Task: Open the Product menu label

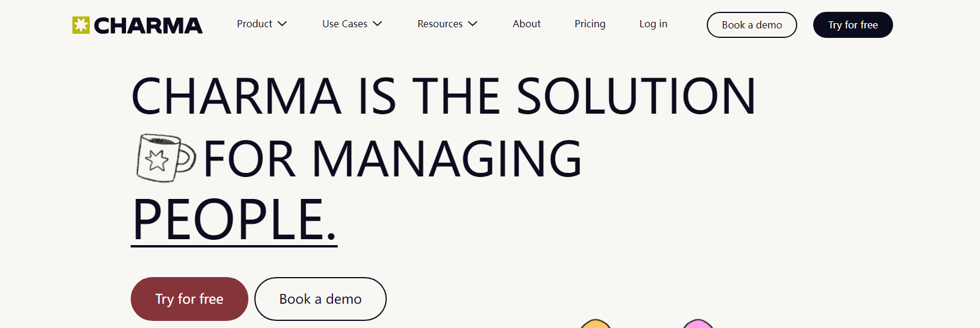Action: tap(254, 24)
